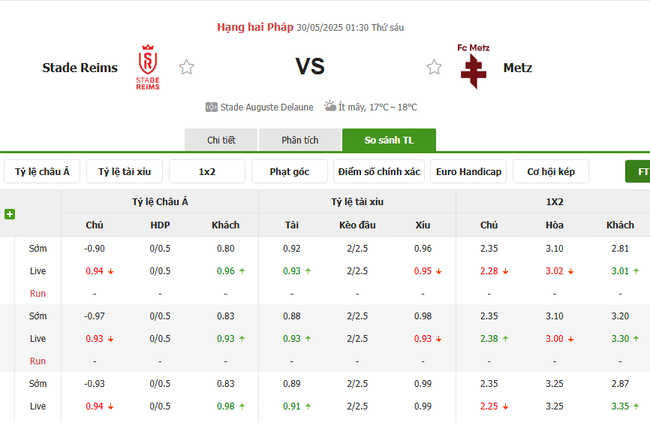Click the cloudy weather icon

tap(330, 107)
